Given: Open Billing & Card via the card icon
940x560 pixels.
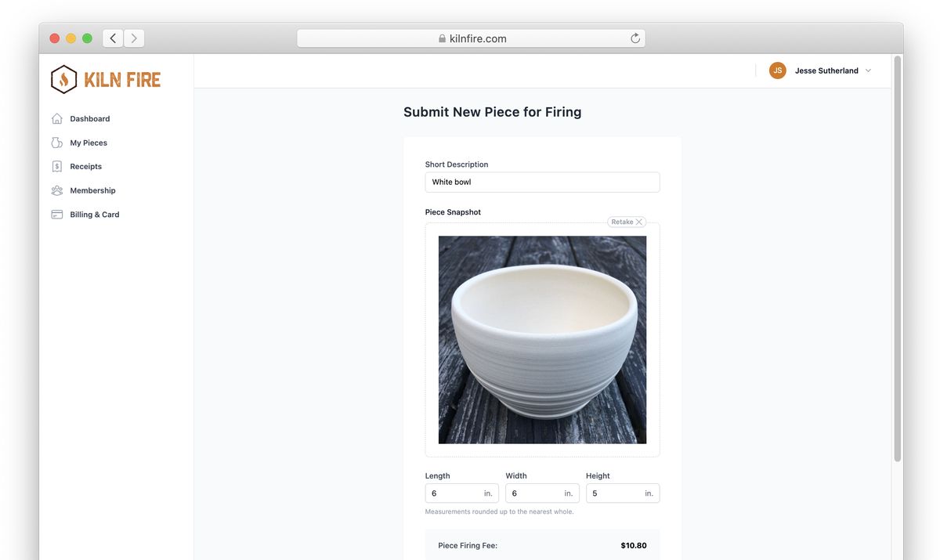Looking at the screenshot, I should [x=56, y=212].
